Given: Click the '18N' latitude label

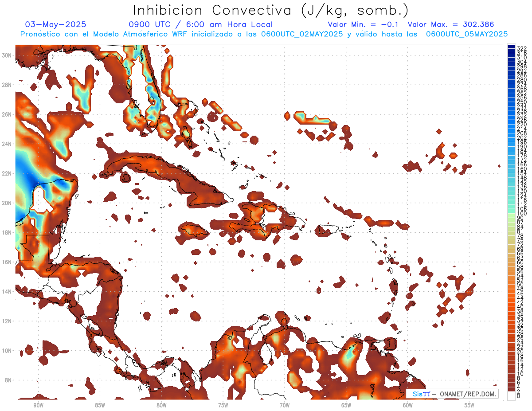Looking at the screenshot, I should tap(7, 232).
